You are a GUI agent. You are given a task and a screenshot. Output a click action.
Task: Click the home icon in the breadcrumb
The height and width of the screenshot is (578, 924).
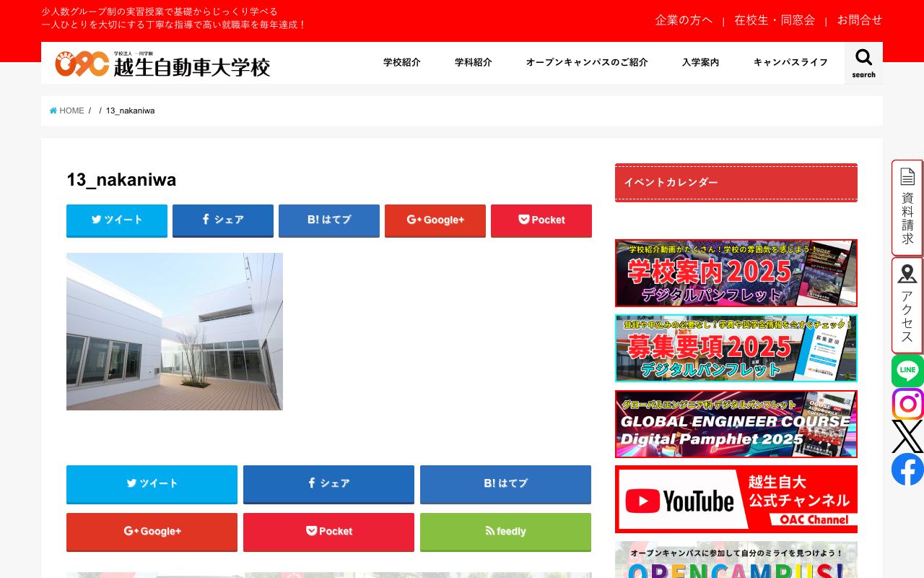[53, 110]
